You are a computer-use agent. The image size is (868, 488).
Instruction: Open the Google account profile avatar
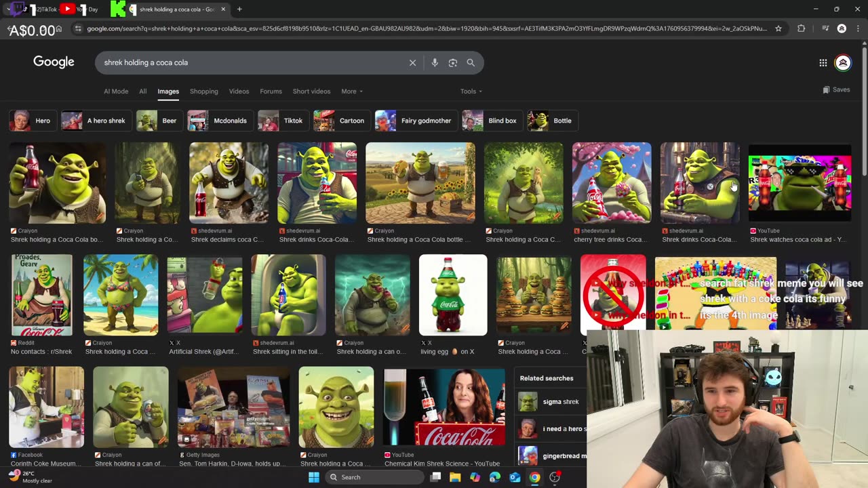click(x=843, y=63)
